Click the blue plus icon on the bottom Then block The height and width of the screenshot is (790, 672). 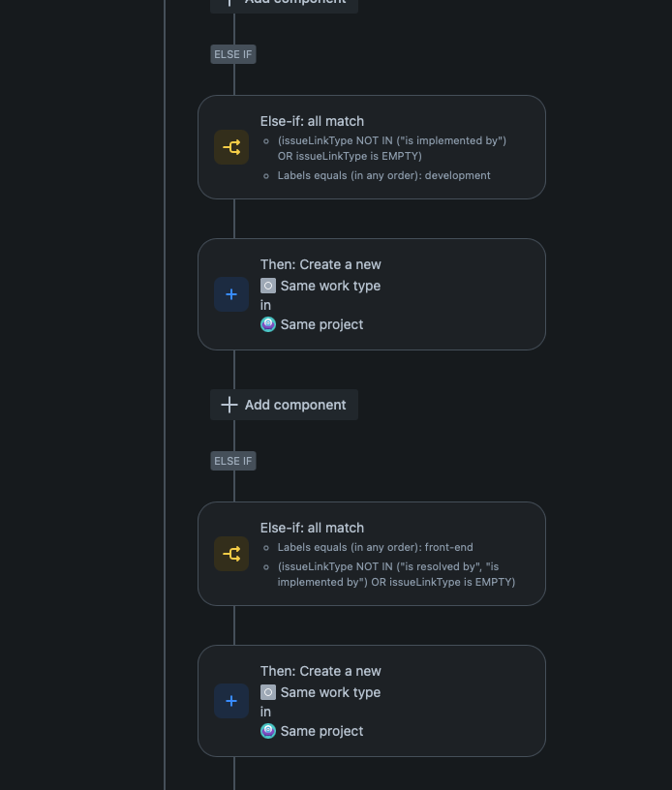click(231, 700)
